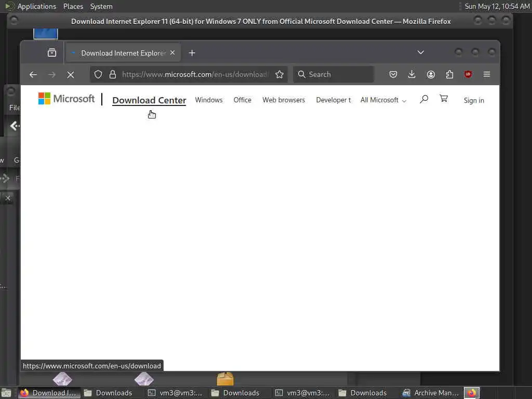This screenshot has width=532, height=399.
Task: Open the Download Center link
Action: tap(149, 100)
